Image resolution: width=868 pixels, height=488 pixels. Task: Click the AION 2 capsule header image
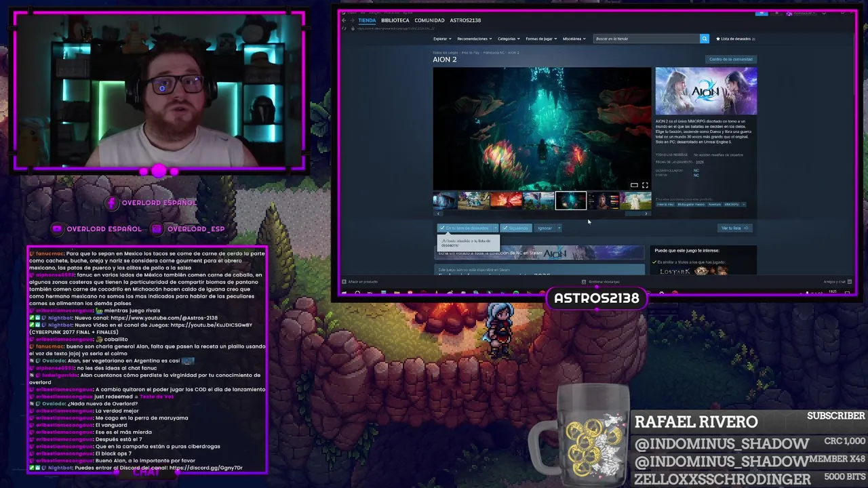tap(706, 91)
